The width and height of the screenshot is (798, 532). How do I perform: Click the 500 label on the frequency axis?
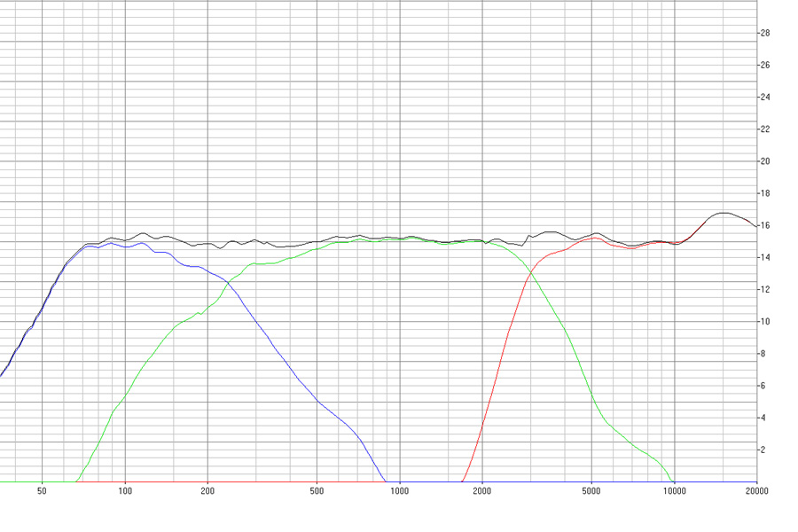[x=317, y=491]
